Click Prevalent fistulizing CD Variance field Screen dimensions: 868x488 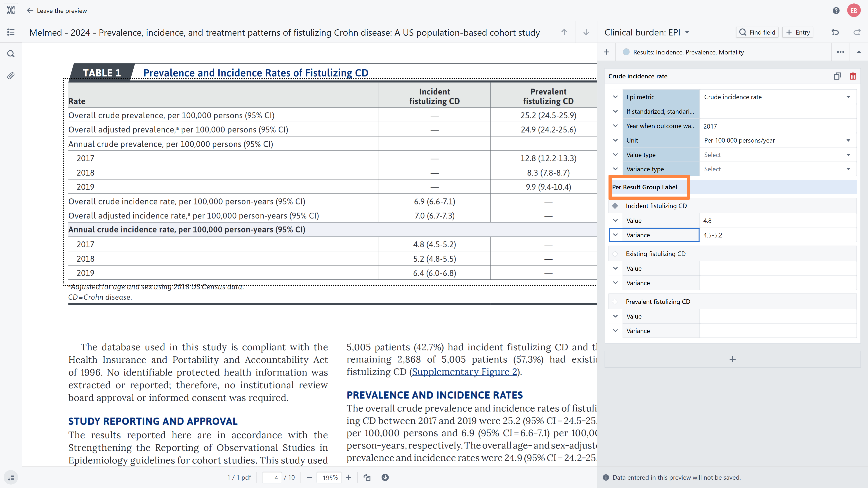click(x=778, y=331)
